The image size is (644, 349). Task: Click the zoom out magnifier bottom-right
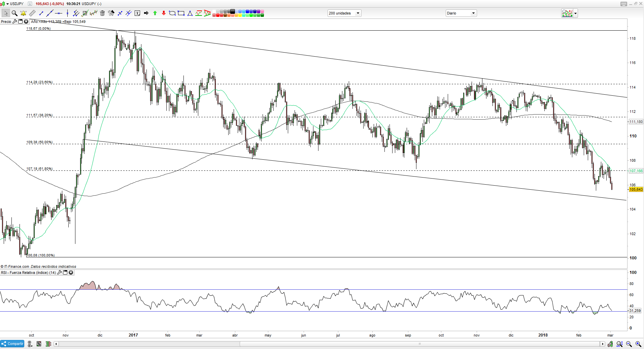coord(629,344)
